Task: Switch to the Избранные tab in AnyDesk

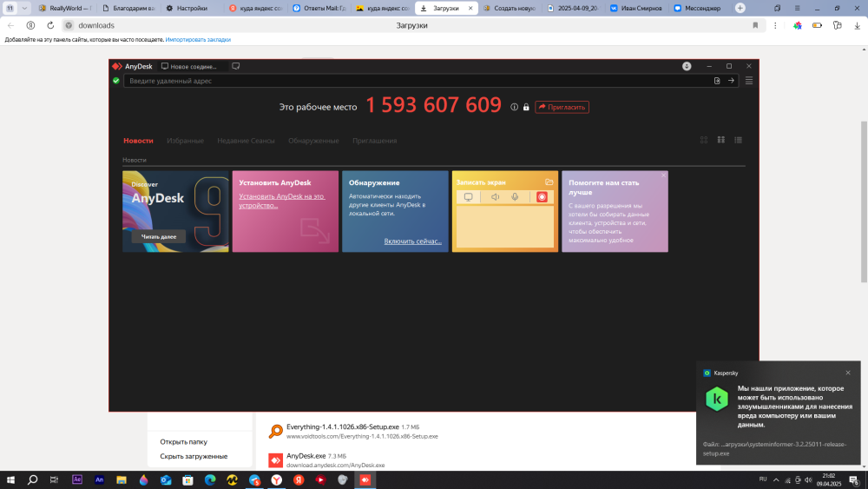Action: (185, 141)
